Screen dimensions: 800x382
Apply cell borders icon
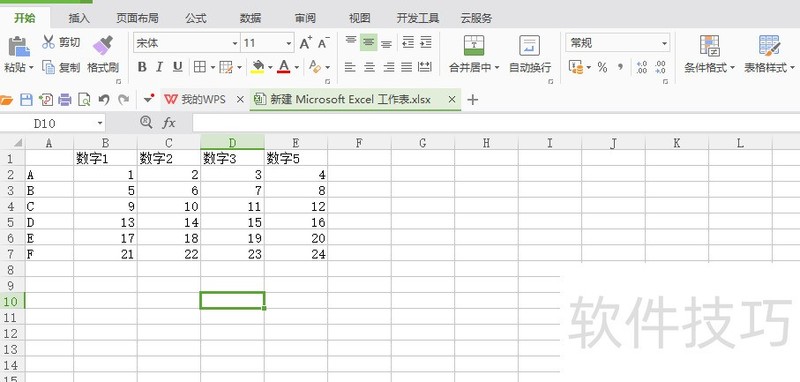tap(199, 67)
